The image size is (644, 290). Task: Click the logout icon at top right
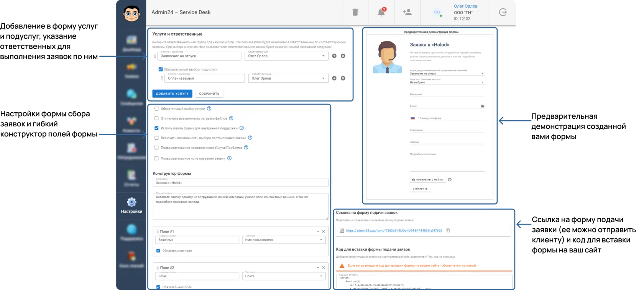(503, 12)
